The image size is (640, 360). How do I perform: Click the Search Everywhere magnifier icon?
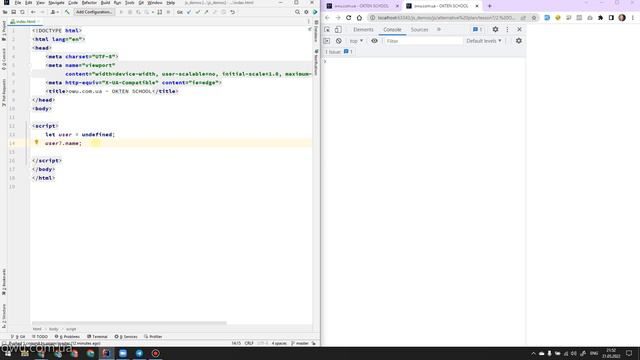point(298,12)
